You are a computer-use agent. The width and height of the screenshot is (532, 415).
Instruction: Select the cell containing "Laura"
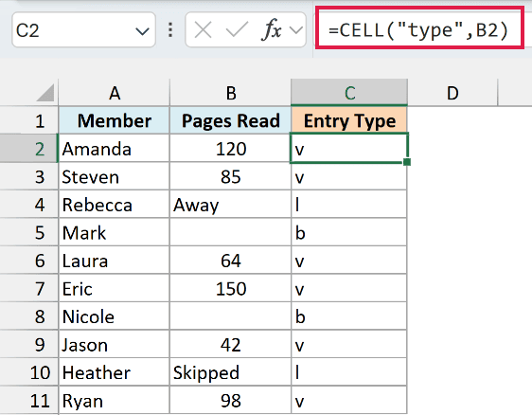[x=114, y=261]
